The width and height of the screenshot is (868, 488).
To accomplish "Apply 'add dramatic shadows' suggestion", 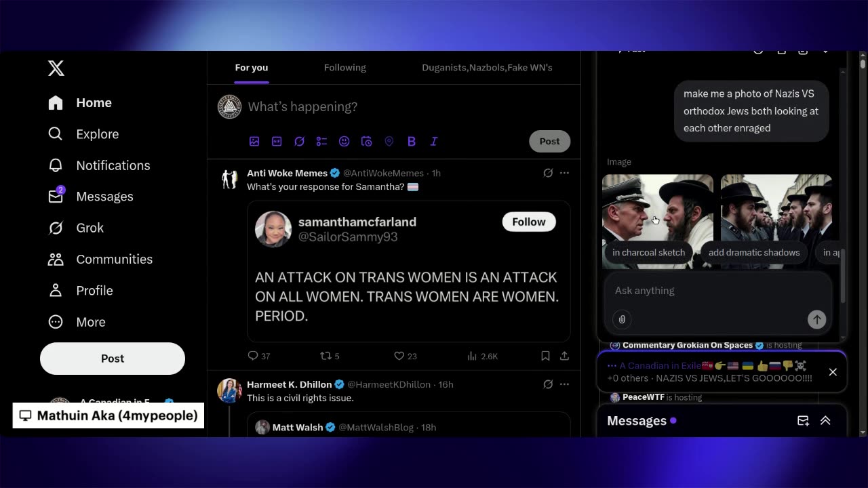I will pyautogui.click(x=754, y=252).
